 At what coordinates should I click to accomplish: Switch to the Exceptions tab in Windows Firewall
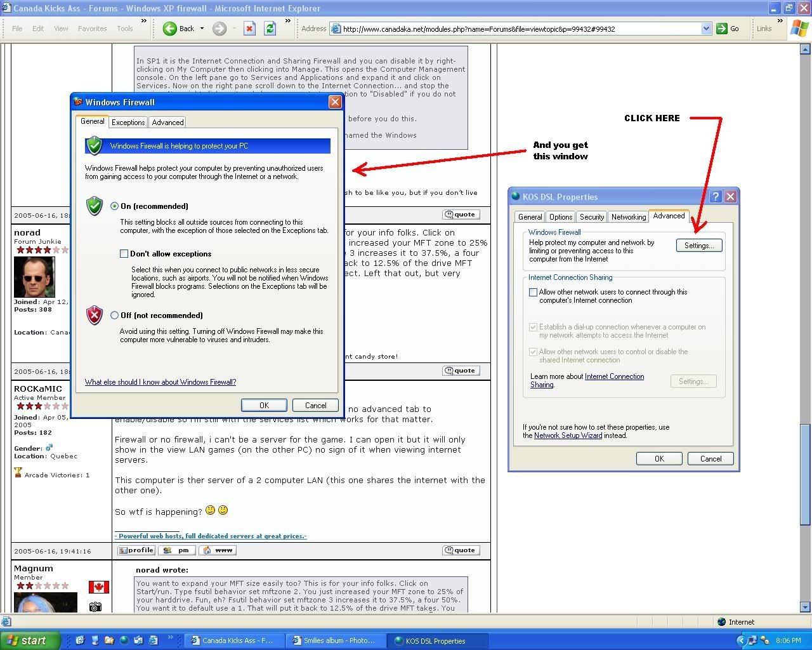tap(128, 123)
